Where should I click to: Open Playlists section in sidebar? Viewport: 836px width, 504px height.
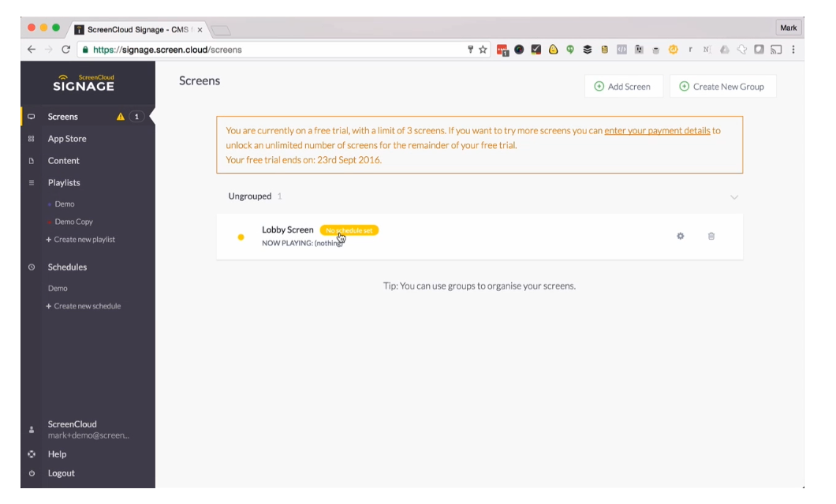pos(64,183)
